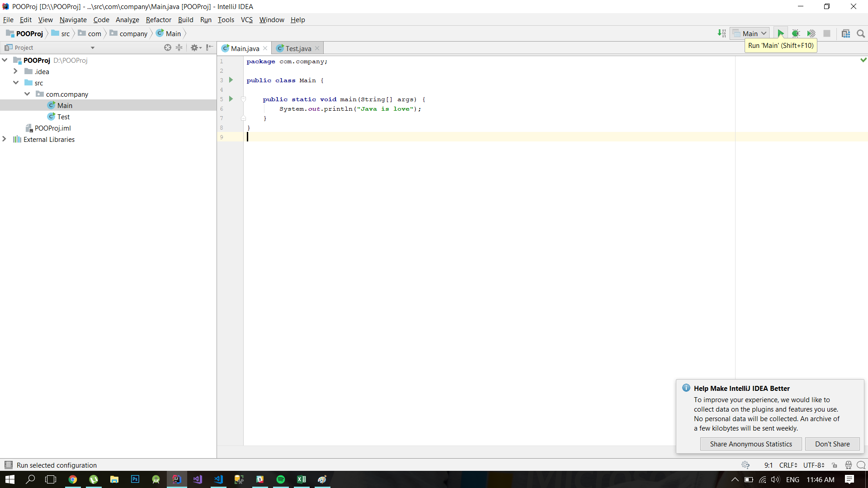Open Search Everywhere magnifier icon

(x=861, y=33)
